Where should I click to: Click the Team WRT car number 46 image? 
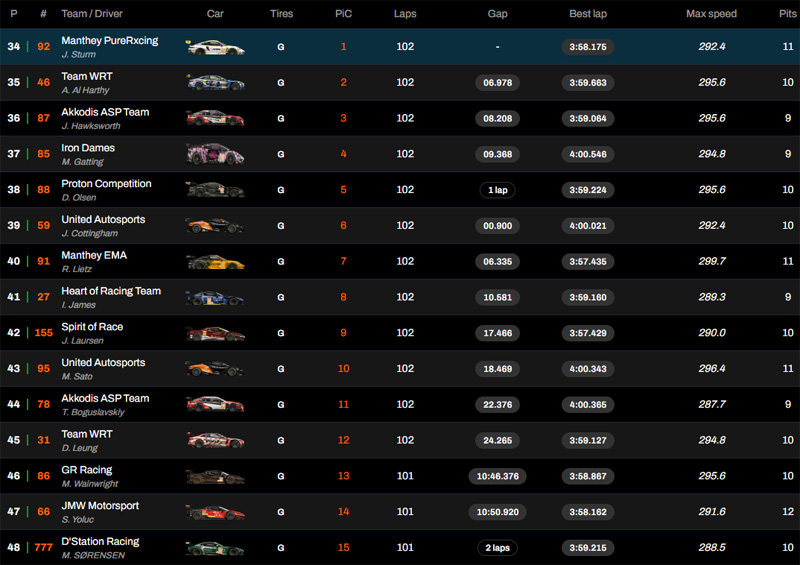215,83
